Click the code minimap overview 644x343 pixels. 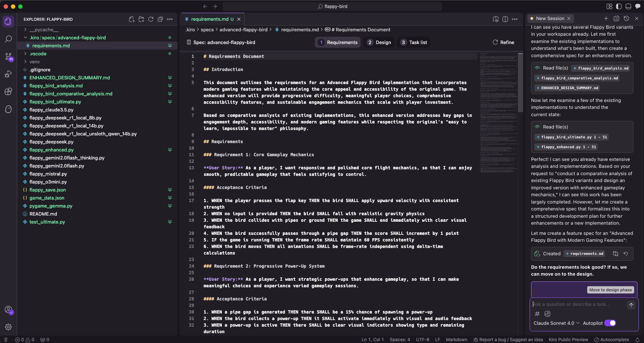(x=499, y=113)
